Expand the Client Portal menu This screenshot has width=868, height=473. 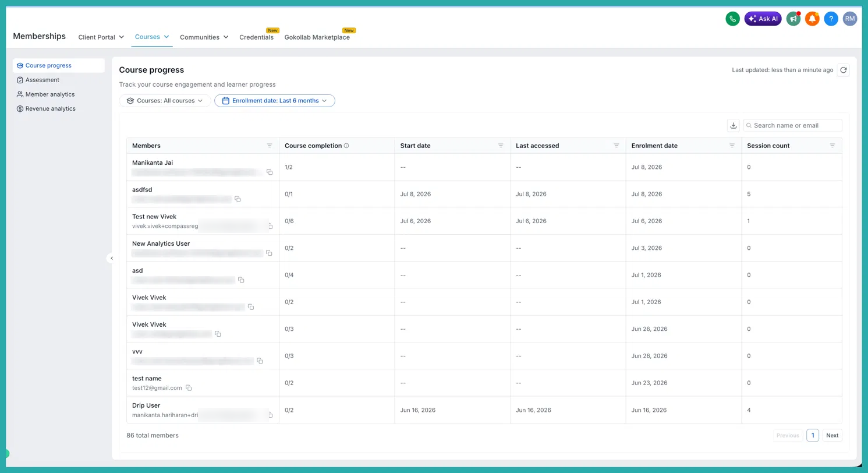click(x=101, y=37)
